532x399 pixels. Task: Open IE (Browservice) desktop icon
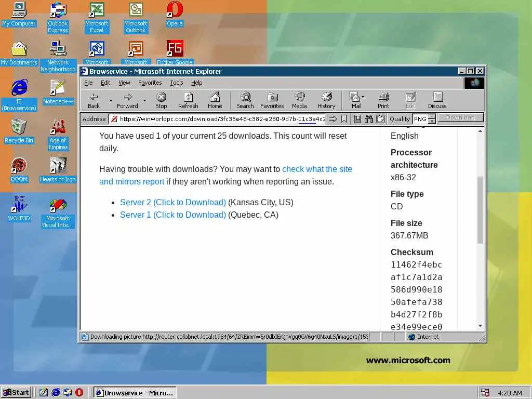pos(19,96)
